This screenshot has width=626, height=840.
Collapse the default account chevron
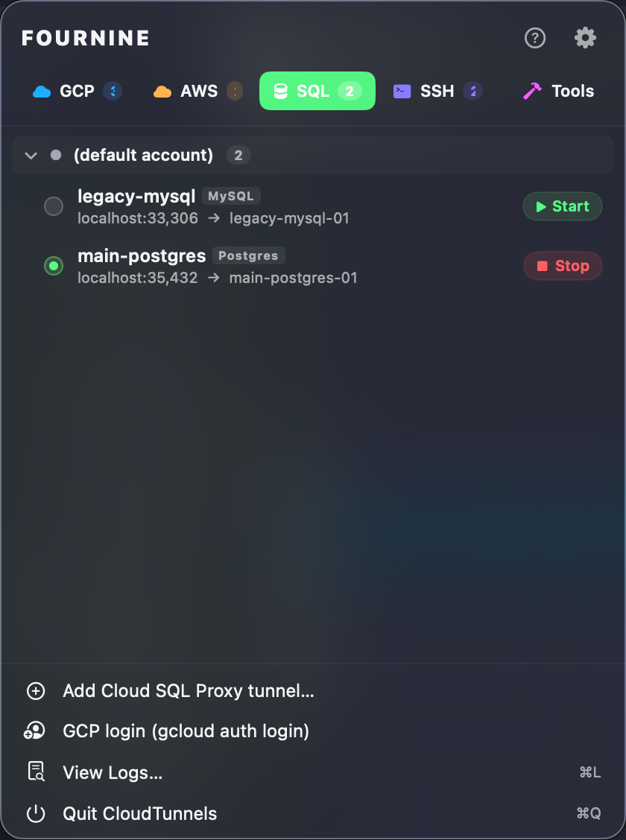point(31,156)
